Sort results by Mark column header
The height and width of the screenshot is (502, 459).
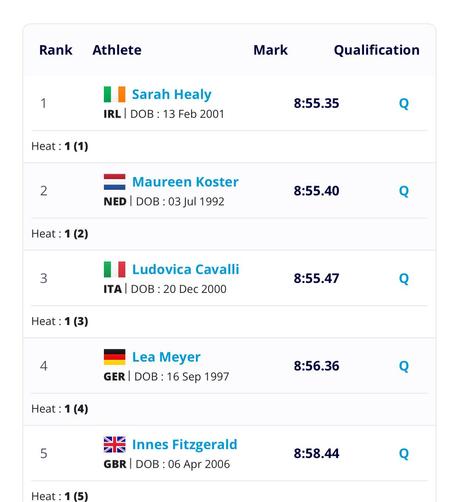pyautogui.click(x=270, y=50)
